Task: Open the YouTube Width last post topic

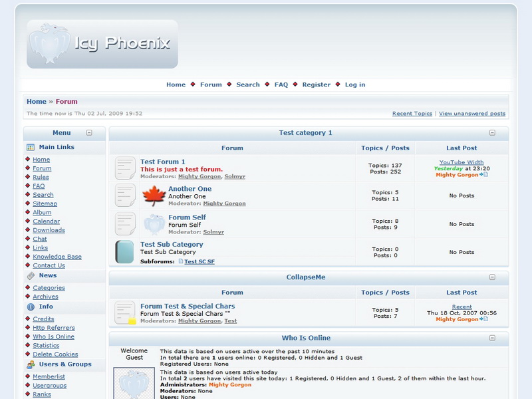Action: pos(462,162)
